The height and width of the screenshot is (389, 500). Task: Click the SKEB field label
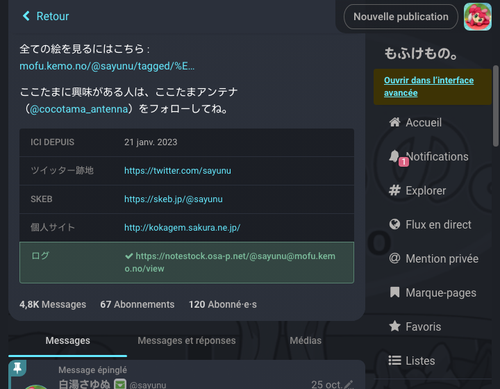pos(41,199)
